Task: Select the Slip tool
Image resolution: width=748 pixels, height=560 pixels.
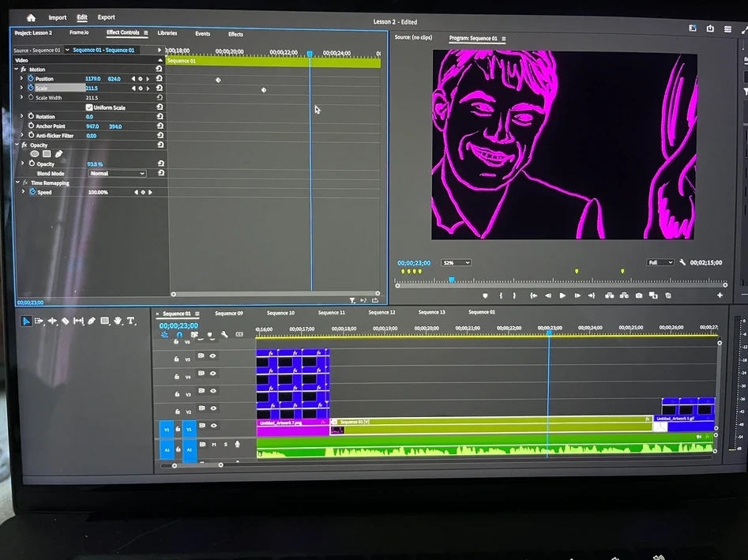Action: click(79, 321)
